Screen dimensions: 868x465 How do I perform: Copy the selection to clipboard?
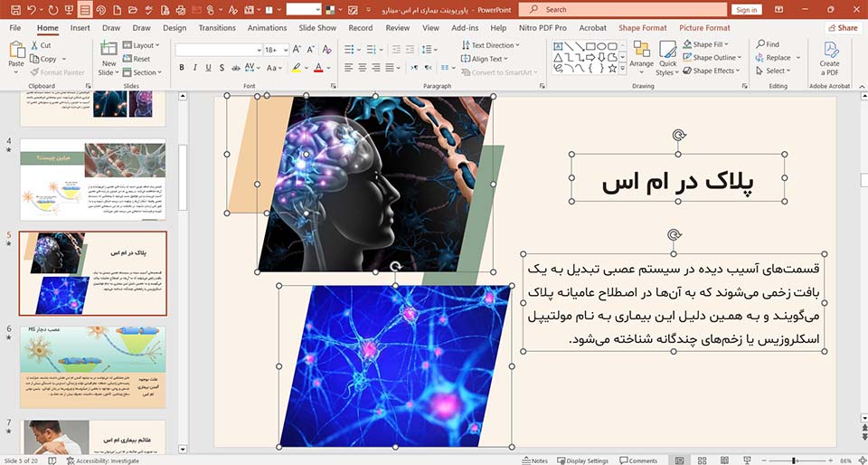pyautogui.click(x=43, y=59)
